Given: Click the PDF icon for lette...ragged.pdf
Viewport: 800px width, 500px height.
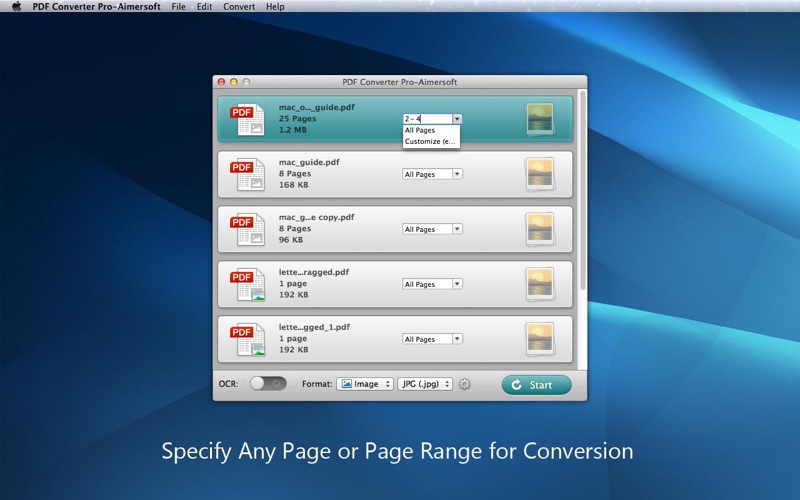Looking at the screenshot, I should 246,285.
